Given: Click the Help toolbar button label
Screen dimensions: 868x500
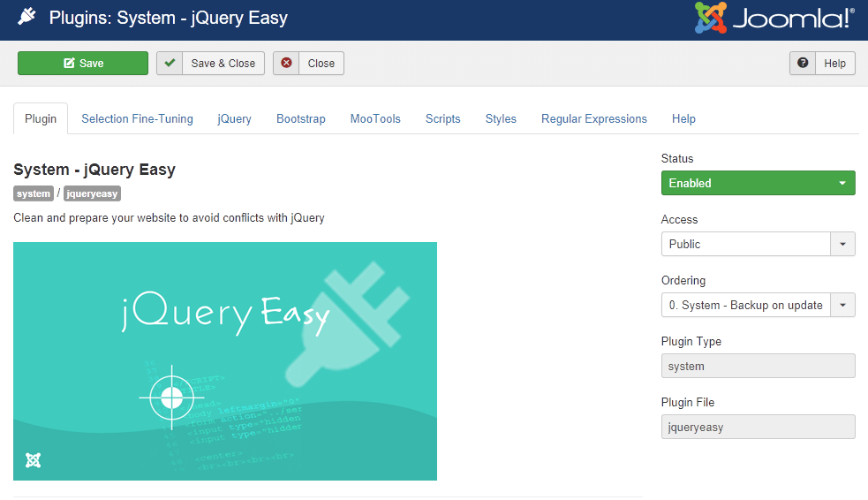Looking at the screenshot, I should (834, 63).
